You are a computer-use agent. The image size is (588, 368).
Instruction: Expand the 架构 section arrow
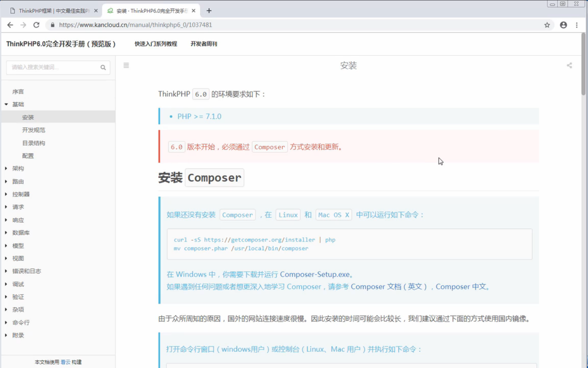coord(6,169)
